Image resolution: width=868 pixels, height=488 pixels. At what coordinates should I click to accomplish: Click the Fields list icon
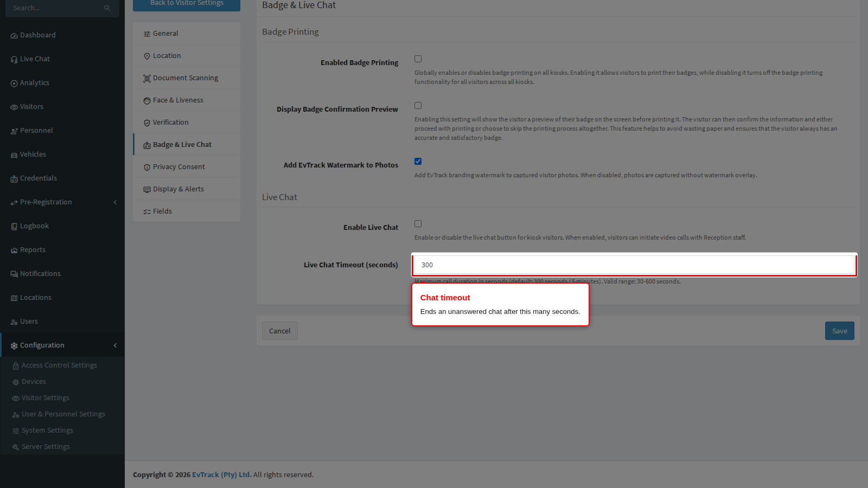(x=147, y=212)
